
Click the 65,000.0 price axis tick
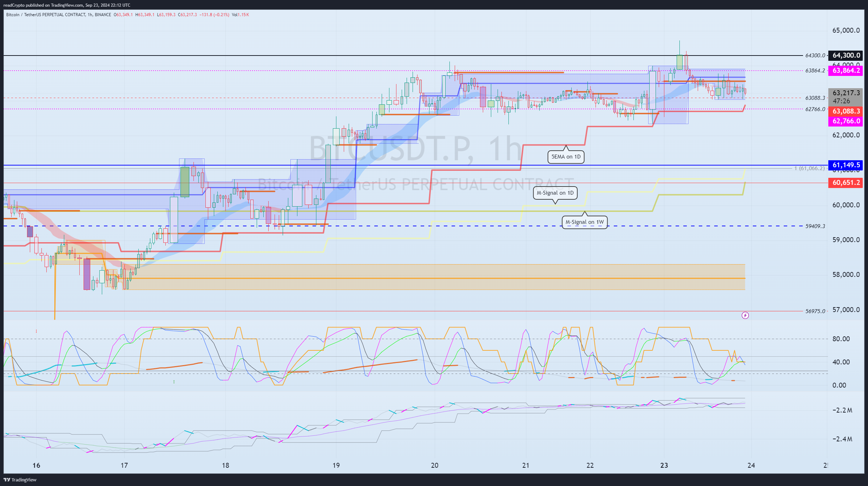tap(846, 30)
